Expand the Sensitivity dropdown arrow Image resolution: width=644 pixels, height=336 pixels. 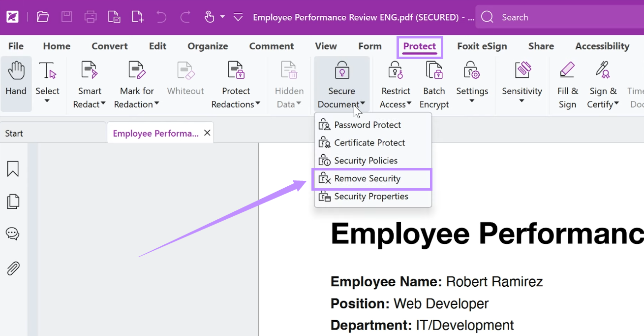[522, 101]
